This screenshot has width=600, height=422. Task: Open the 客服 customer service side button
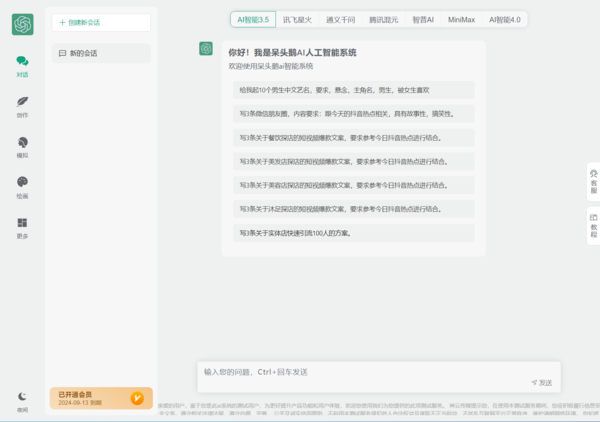pos(593,182)
